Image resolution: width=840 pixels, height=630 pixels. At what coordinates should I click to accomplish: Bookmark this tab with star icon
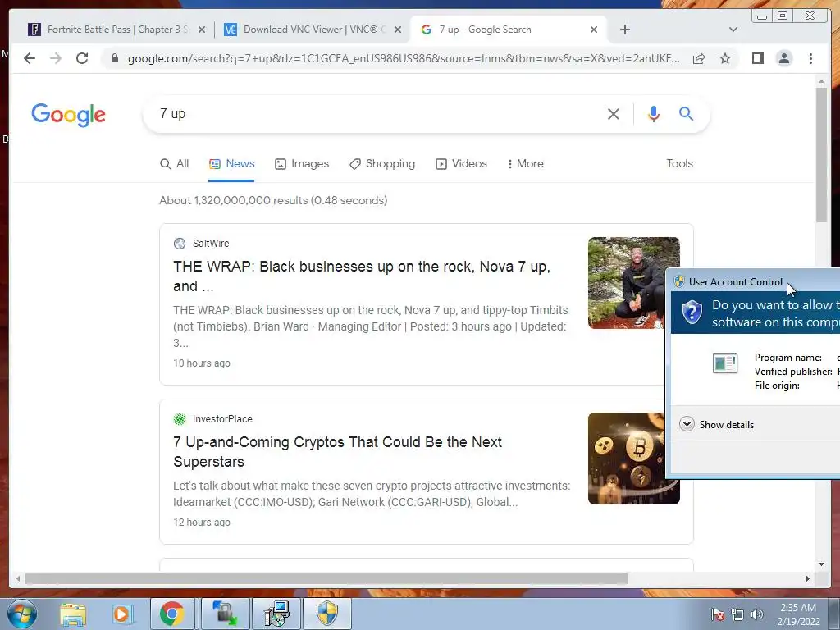click(725, 58)
